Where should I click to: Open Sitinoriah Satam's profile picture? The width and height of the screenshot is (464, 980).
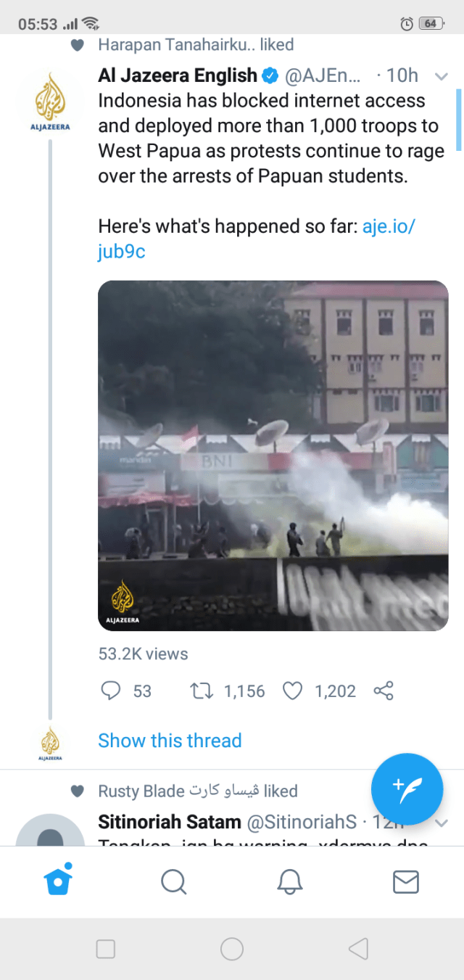coord(50,834)
